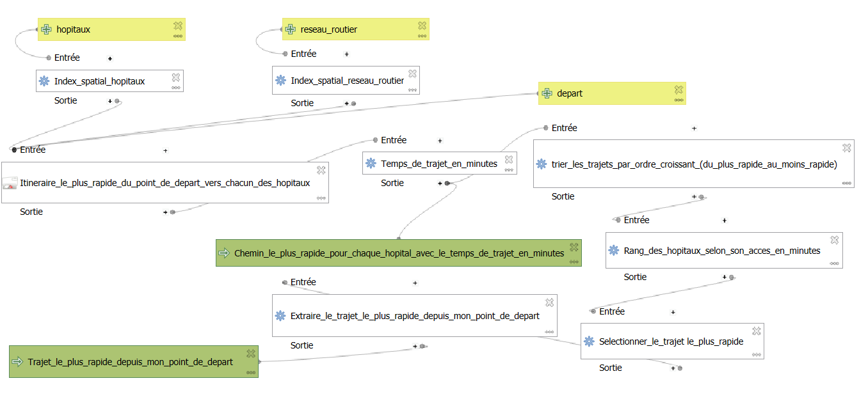Delete the Index_spatial_reseau_routier algorithm
Screen dimensions: 868x415
[413, 74]
